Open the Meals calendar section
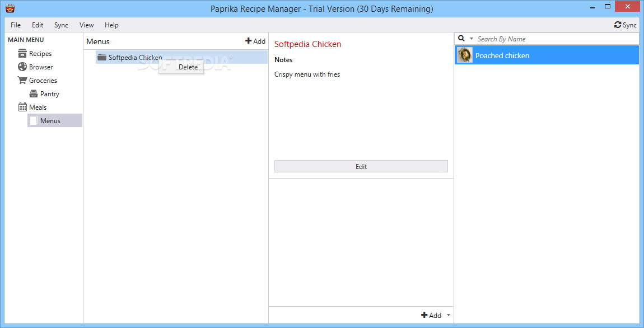 (x=34, y=107)
